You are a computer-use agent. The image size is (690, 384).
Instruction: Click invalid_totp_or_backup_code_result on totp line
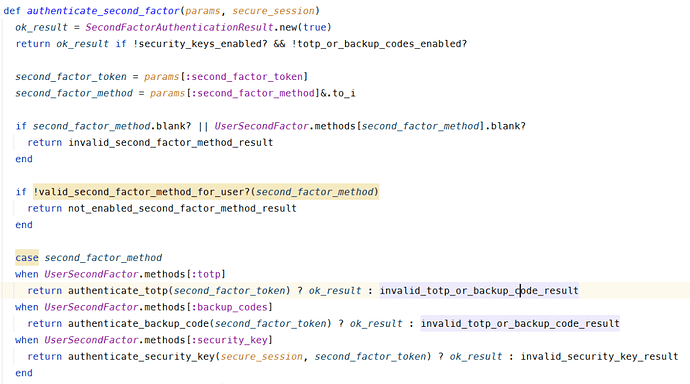(479, 291)
